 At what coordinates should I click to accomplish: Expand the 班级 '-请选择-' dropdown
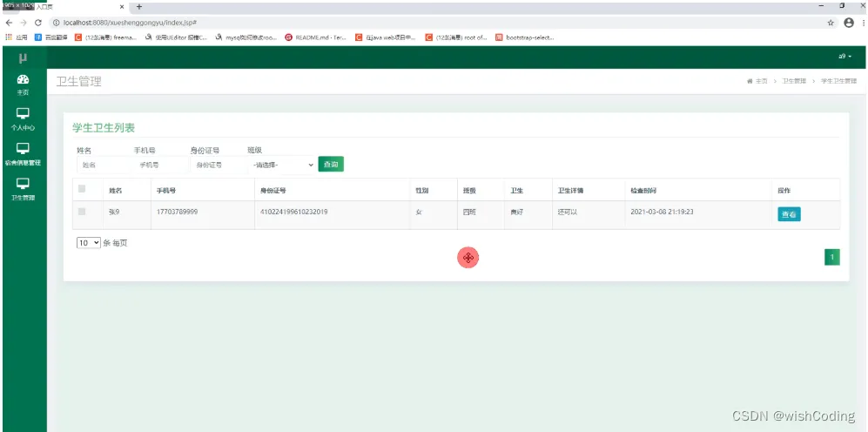click(282, 165)
